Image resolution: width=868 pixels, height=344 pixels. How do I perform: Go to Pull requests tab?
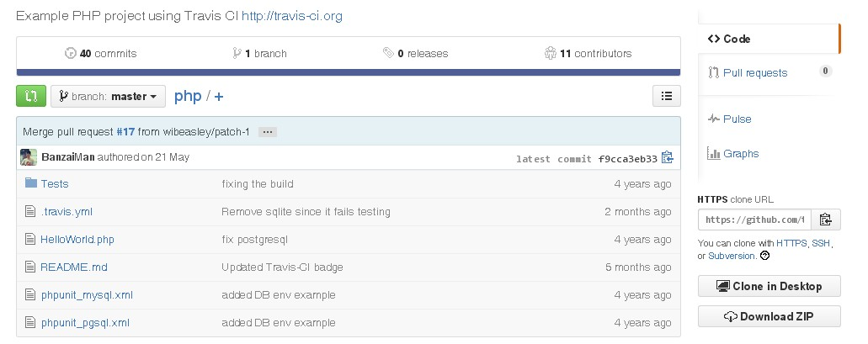(755, 73)
